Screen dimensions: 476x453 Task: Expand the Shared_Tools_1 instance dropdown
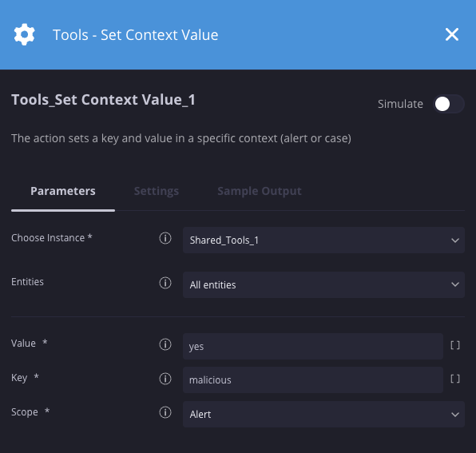[323, 240]
